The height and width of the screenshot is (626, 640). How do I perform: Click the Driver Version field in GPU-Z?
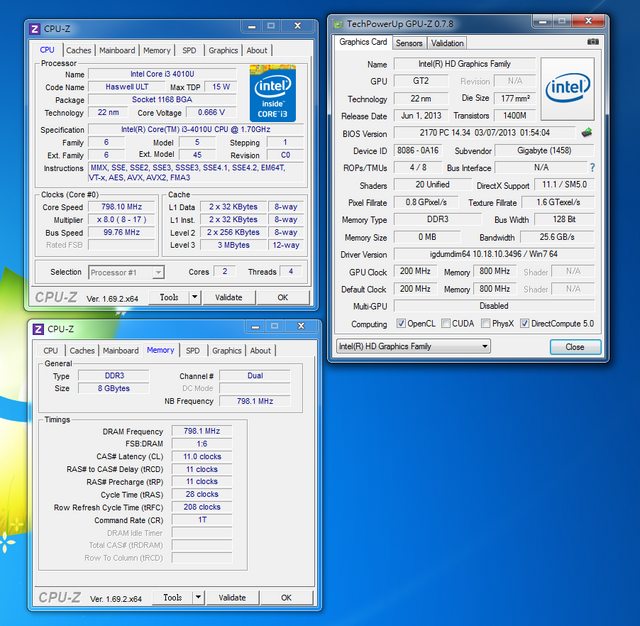[494, 254]
